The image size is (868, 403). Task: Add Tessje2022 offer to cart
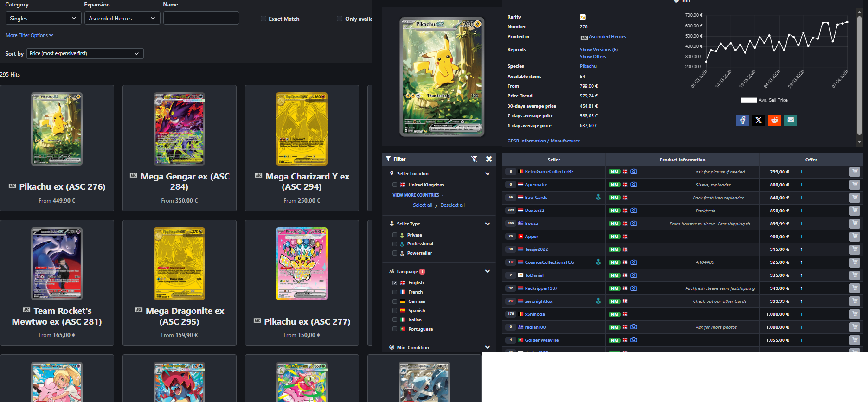pos(855,249)
